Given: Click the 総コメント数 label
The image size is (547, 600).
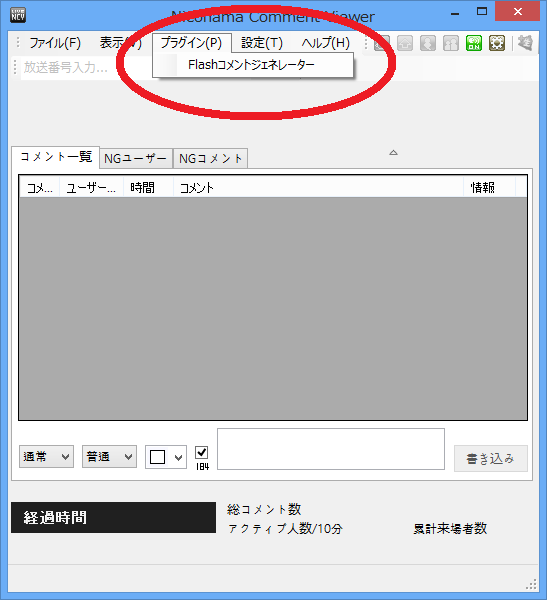Looking at the screenshot, I should coord(264,509).
